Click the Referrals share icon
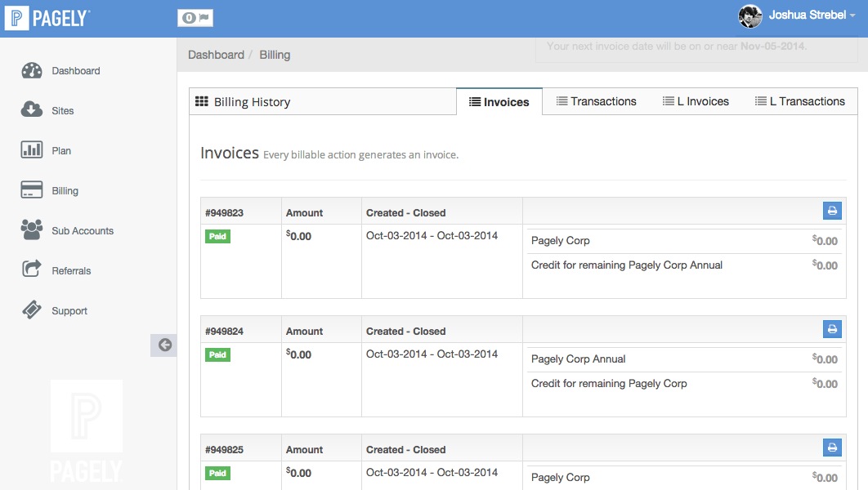 pos(32,269)
